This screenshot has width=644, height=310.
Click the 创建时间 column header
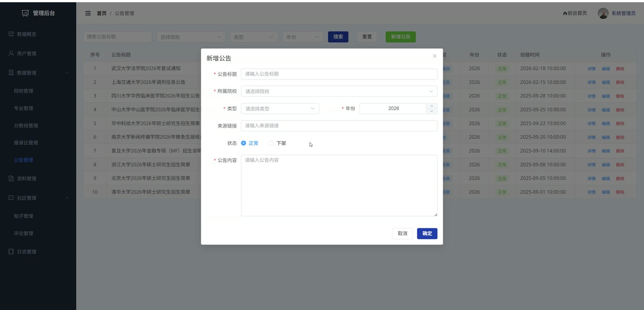(x=530, y=54)
